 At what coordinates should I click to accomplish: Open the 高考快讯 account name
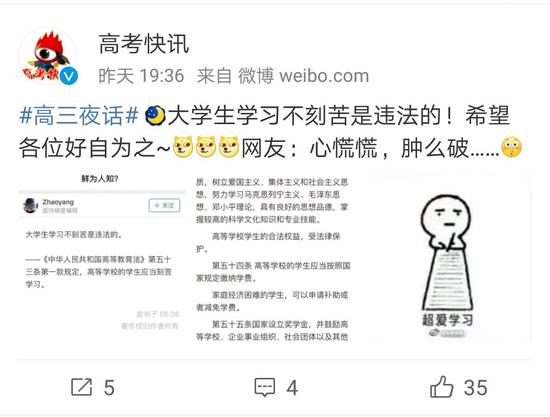[x=144, y=44]
